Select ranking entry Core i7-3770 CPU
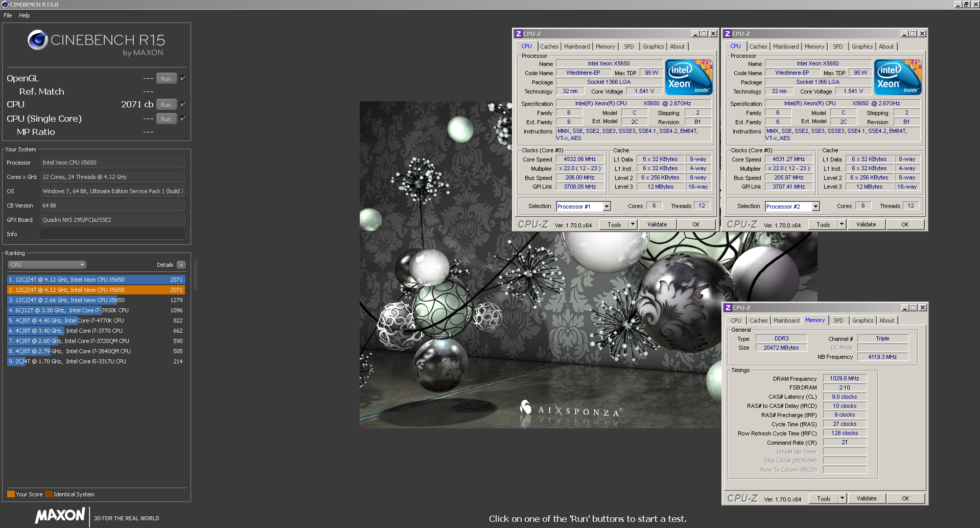The image size is (980, 528). [96, 331]
